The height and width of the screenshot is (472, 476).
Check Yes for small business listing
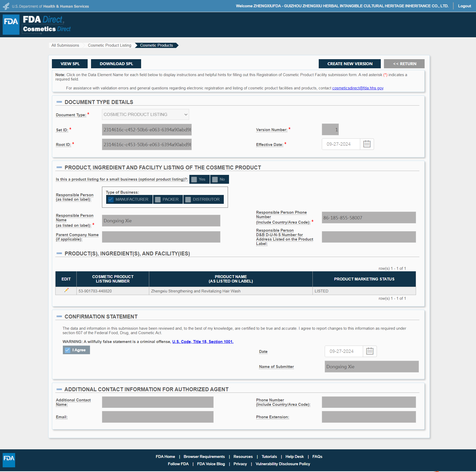click(x=194, y=179)
